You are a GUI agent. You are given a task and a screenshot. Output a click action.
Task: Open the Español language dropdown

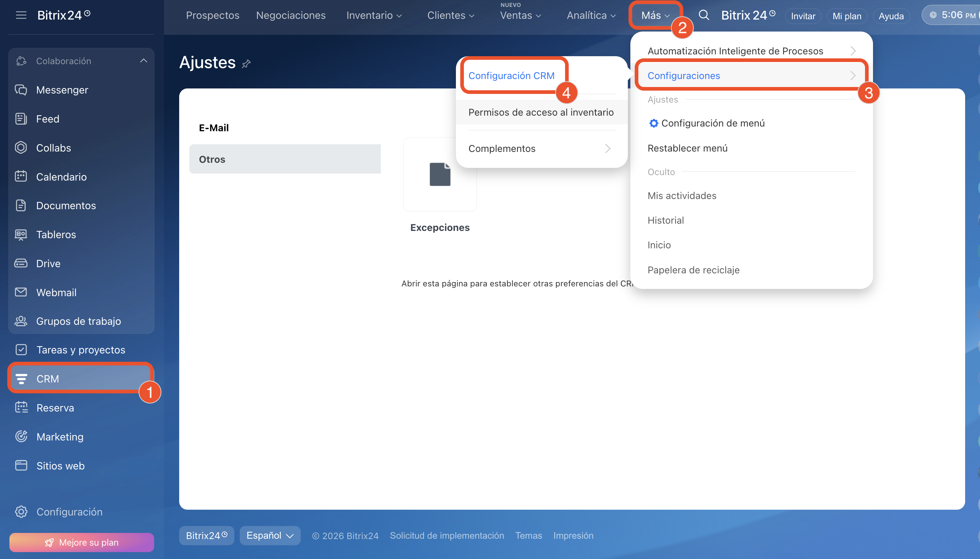pyautogui.click(x=270, y=535)
